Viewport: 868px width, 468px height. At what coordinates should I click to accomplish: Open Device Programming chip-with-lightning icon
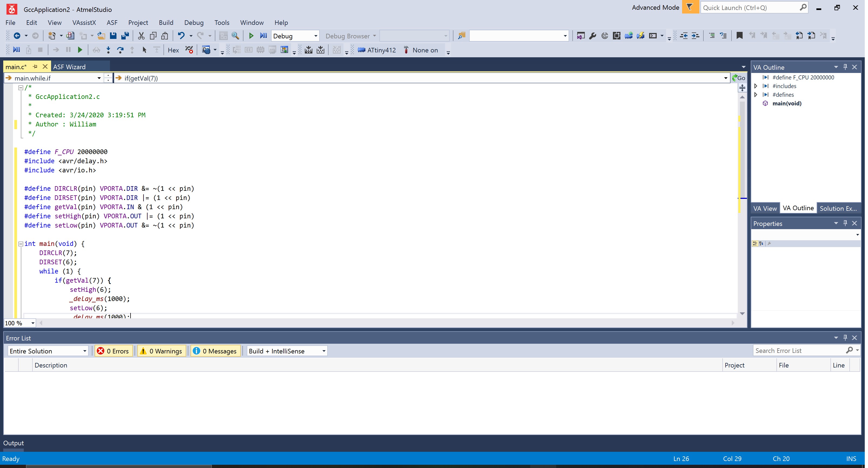(640, 35)
